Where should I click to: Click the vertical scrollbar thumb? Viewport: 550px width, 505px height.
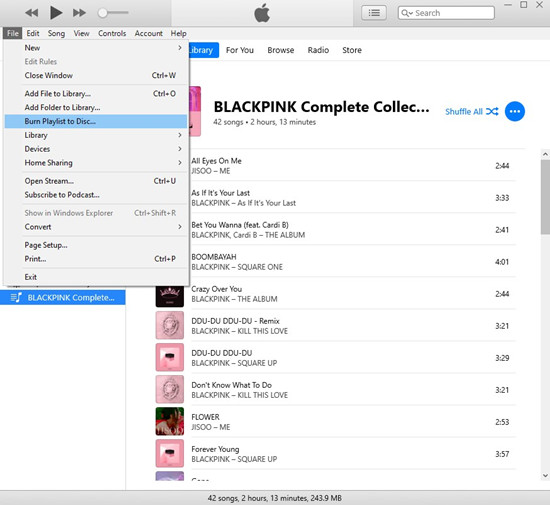click(545, 197)
